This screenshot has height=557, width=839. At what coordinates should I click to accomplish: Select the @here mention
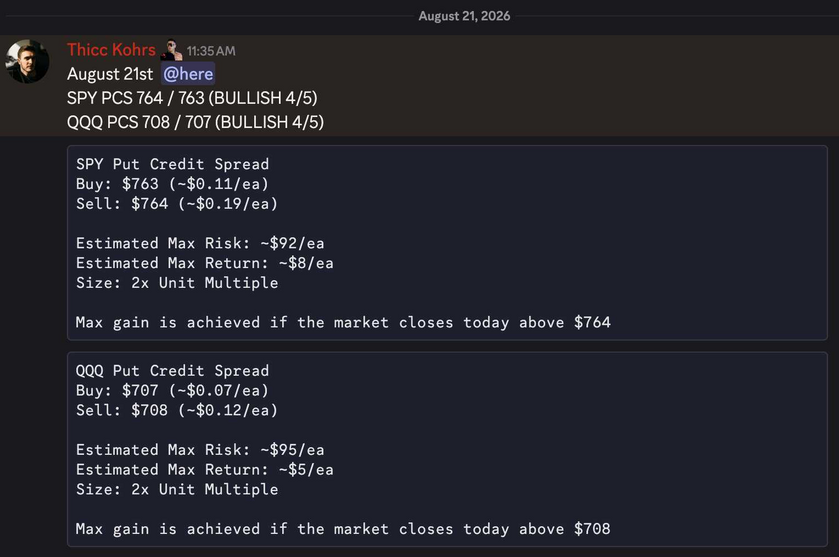[188, 74]
